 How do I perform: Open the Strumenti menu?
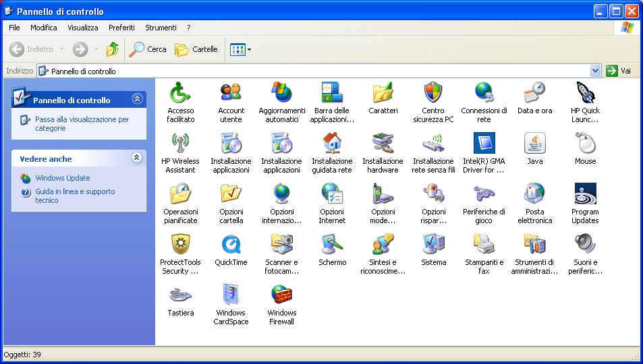[161, 28]
